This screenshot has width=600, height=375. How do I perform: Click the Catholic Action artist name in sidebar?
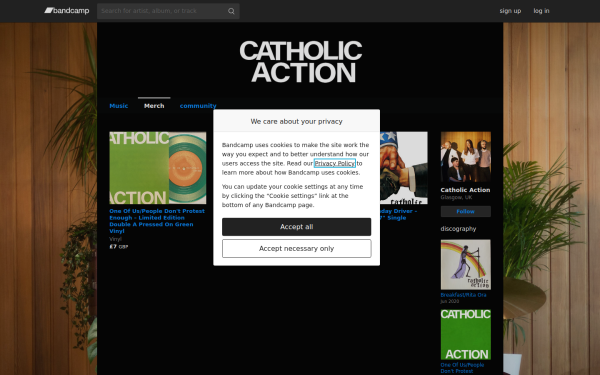pos(465,190)
